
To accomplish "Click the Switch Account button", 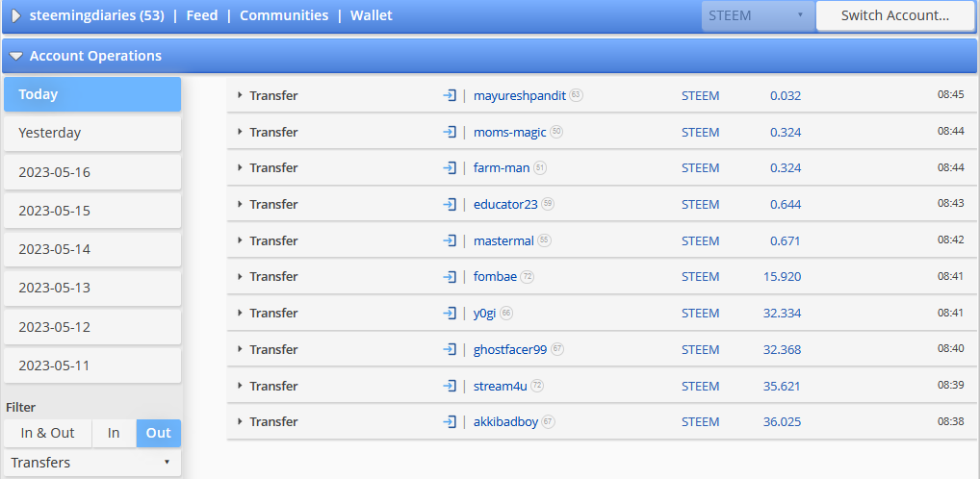I will pos(895,15).
